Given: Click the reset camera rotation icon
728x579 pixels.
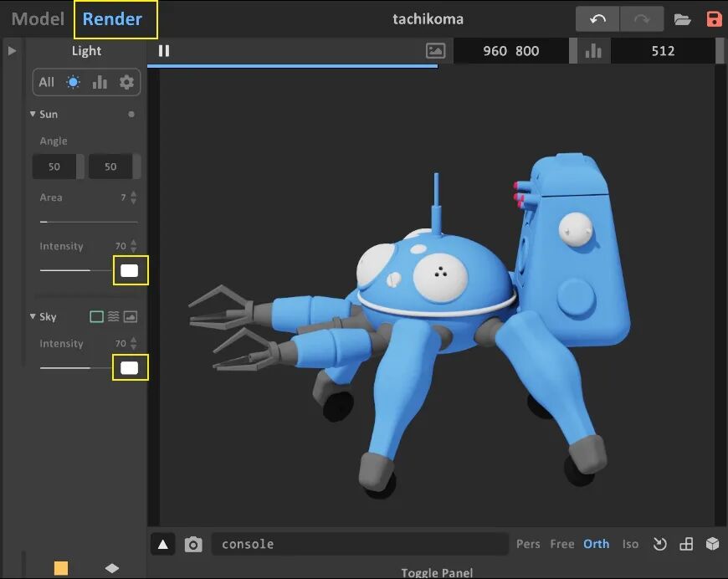Looking at the screenshot, I should [x=659, y=544].
